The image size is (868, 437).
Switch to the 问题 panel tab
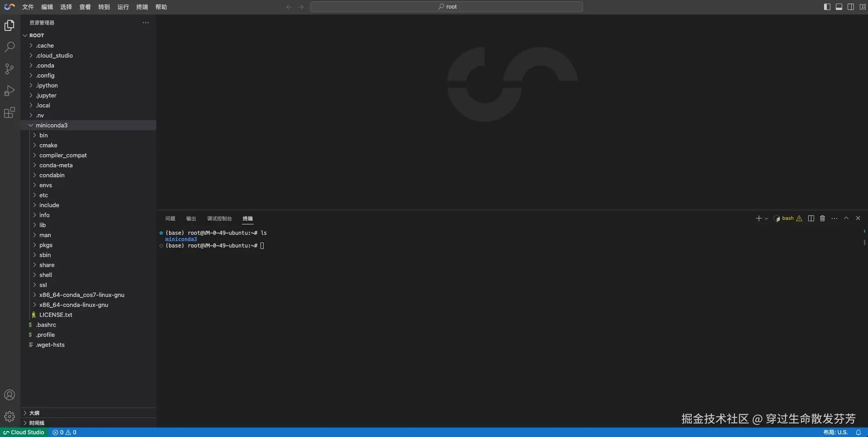pos(170,218)
